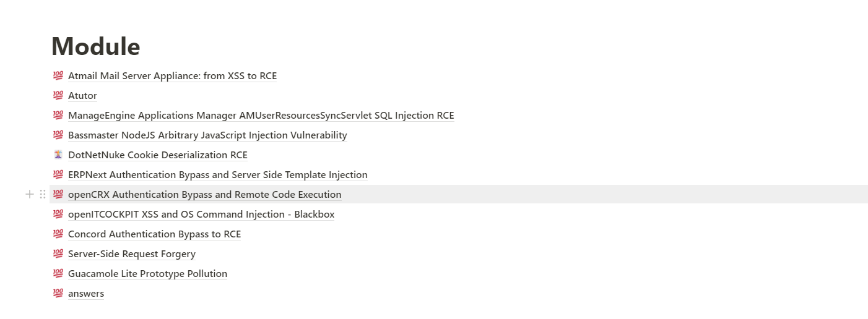Click the 100 emoji icon beside Atmail Mail Server
The image size is (868, 319).
(58, 76)
